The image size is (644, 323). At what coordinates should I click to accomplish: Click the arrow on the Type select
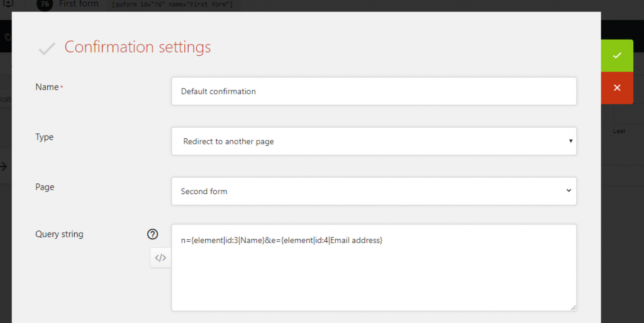(570, 141)
